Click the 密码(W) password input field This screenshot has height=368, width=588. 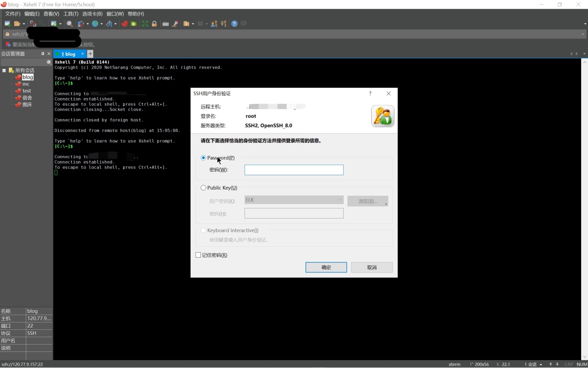point(294,170)
